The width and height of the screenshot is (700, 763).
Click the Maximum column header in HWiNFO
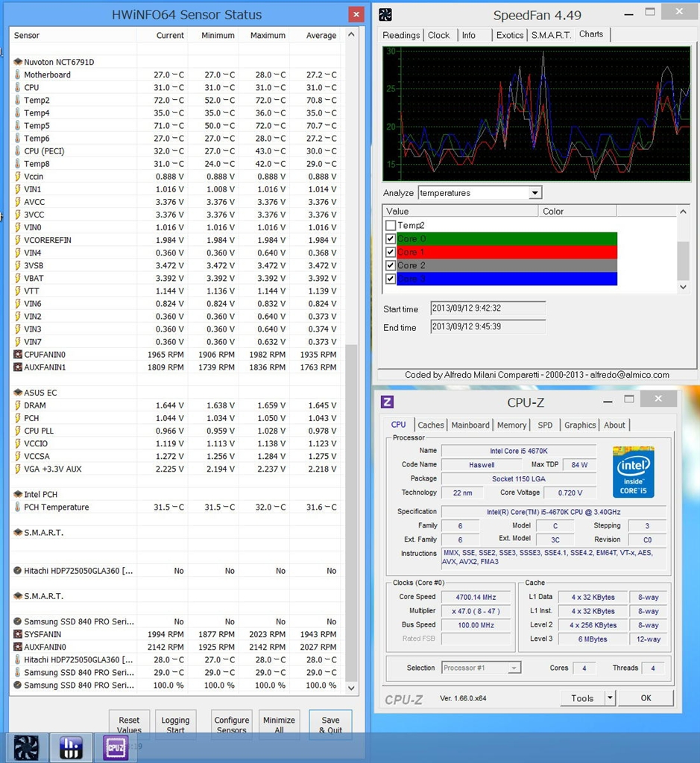(264, 35)
